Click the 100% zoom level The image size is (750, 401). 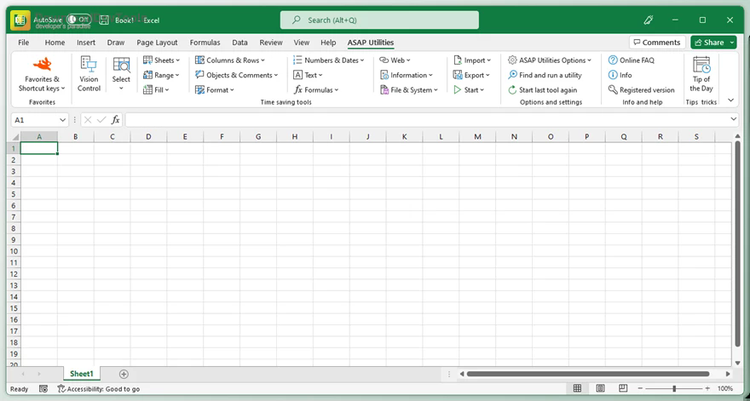pos(725,389)
